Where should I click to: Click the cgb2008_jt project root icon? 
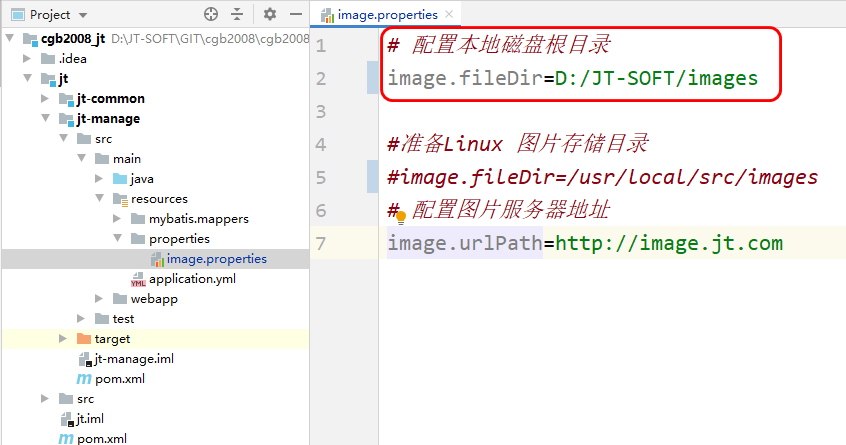30,39
